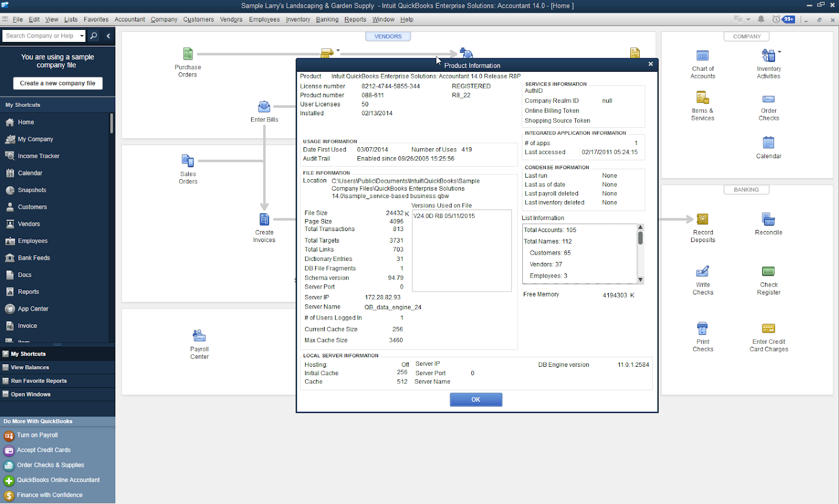Open the Company menu
The height and width of the screenshot is (504, 839).
164,19
